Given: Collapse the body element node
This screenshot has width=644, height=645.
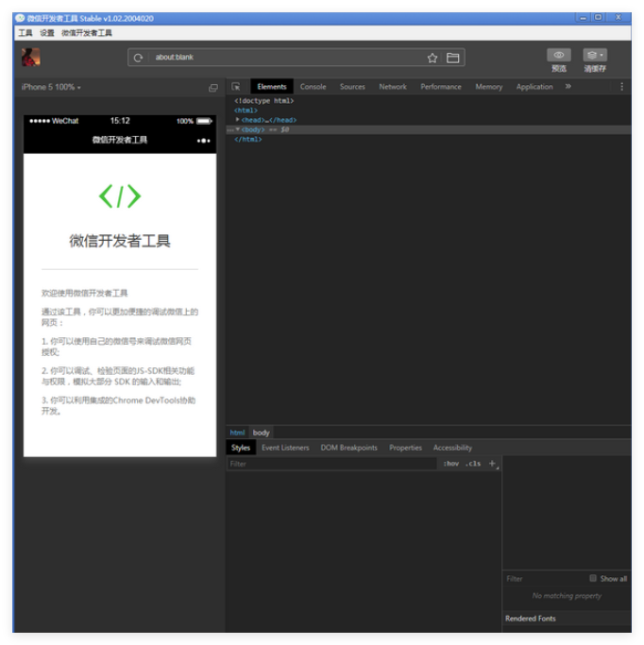Looking at the screenshot, I should click(237, 129).
